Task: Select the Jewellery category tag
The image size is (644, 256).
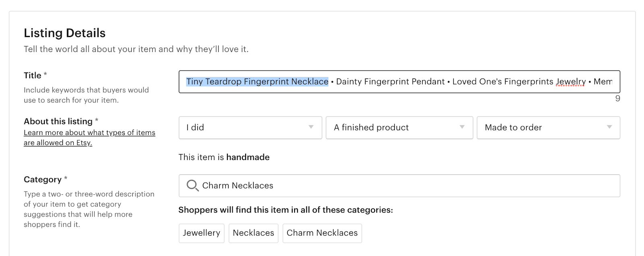Action: pyautogui.click(x=202, y=233)
